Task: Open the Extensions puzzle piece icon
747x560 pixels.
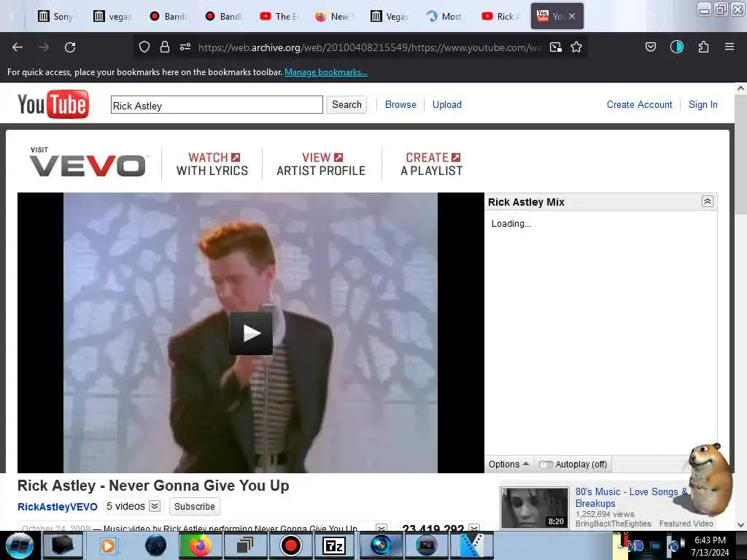Action: [703, 47]
